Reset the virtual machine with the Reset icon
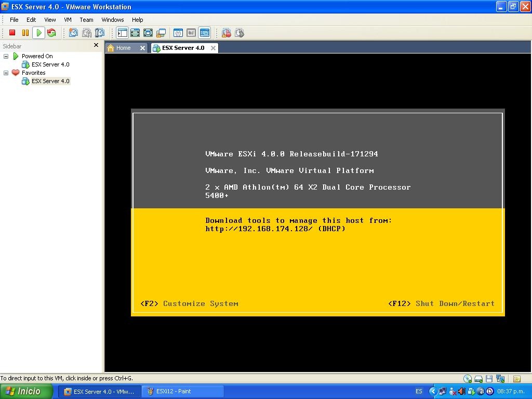Screen dimensions: 532x399 tap(51, 33)
